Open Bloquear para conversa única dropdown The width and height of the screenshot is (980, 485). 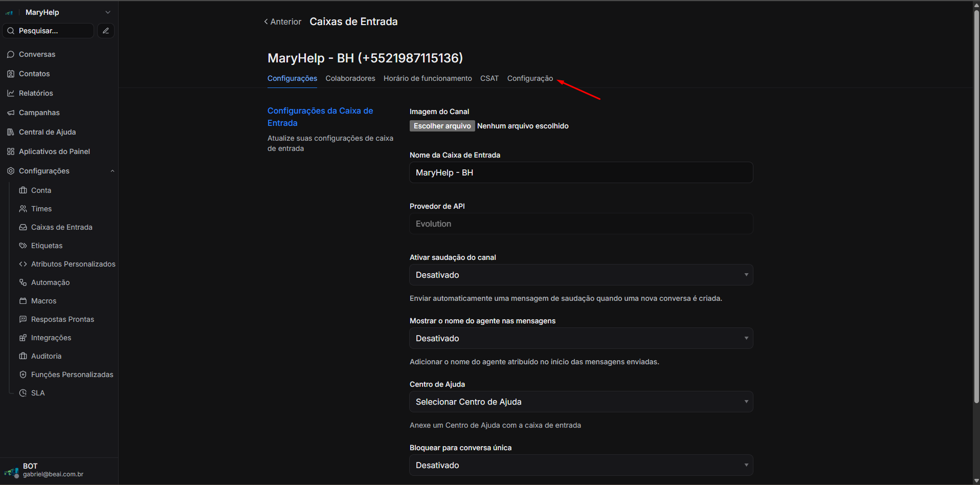point(581,465)
